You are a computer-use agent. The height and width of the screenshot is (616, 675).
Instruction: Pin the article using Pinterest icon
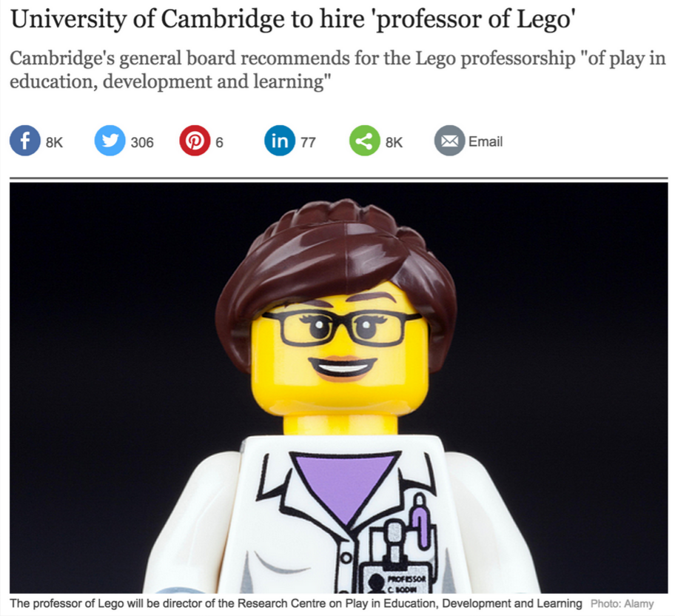pos(195,141)
